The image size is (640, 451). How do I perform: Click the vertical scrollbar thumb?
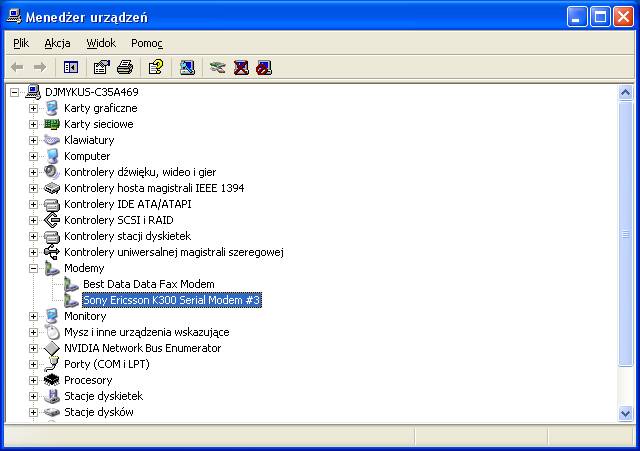pos(625,234)
